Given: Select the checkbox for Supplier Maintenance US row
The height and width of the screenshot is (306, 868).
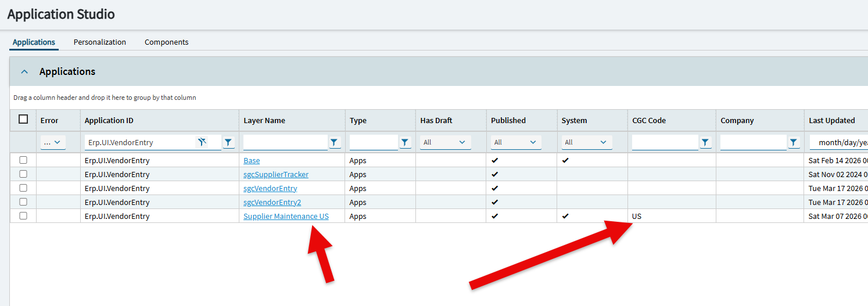Looking at the screenshot, I should (x=23, y=216).
